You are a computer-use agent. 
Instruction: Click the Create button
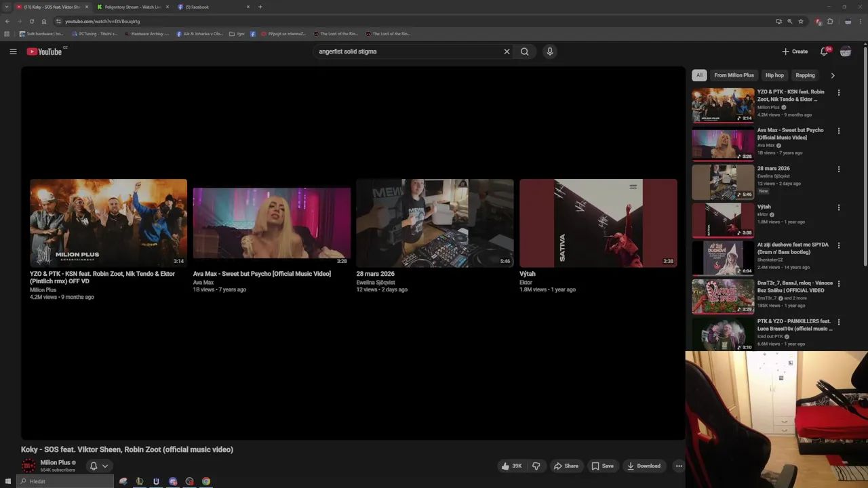point(795,52)
